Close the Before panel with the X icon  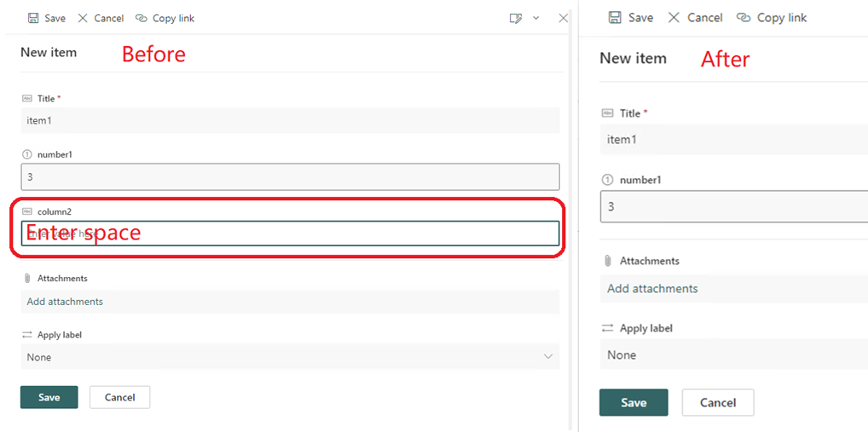coord(563,18)
